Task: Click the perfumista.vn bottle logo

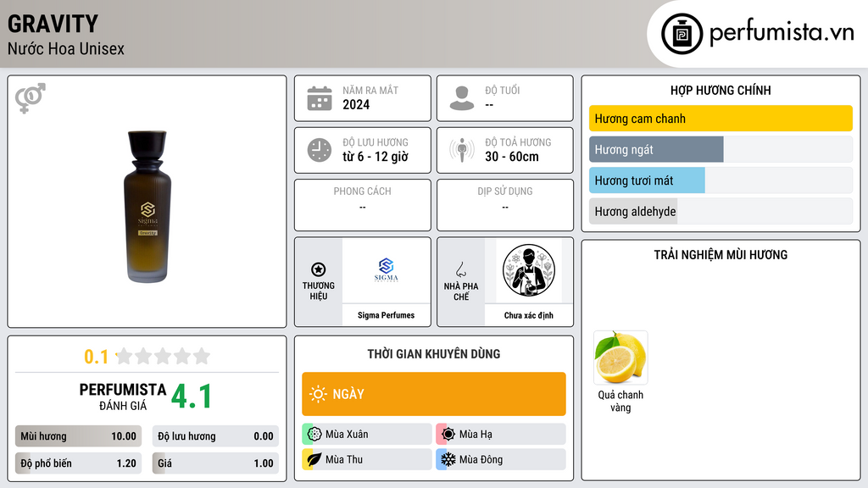Action: click(x=682, y=34)
